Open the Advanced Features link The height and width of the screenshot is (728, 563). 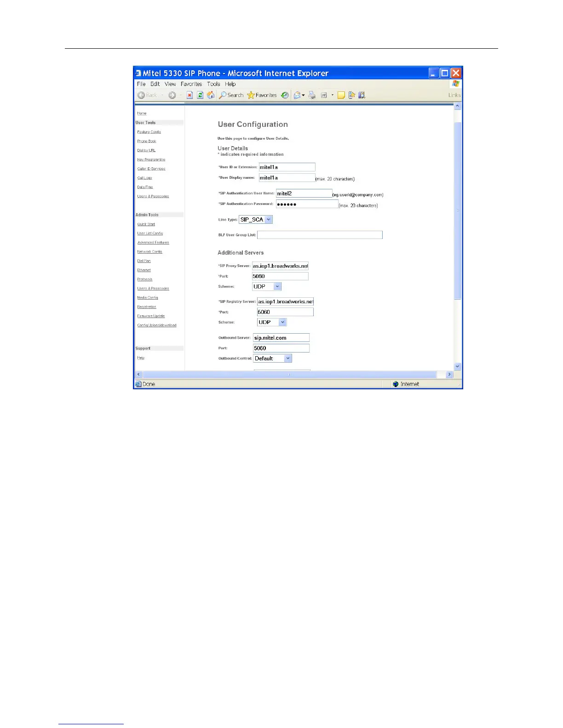(x=153, y=243)
